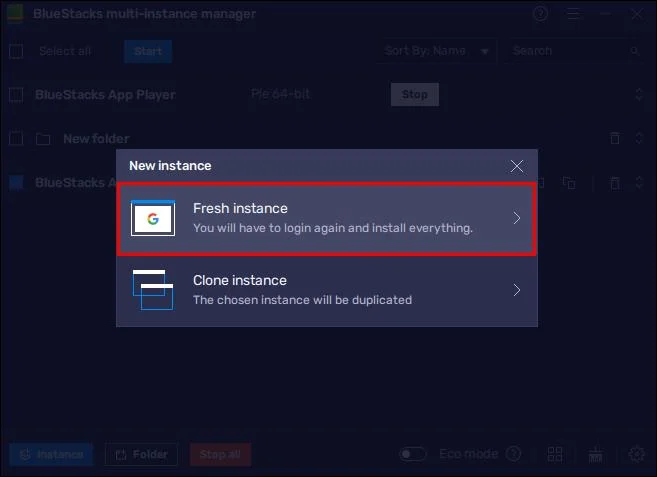Tick the New folder row checkbox
The image size is (657, 477).
(16, 138)
